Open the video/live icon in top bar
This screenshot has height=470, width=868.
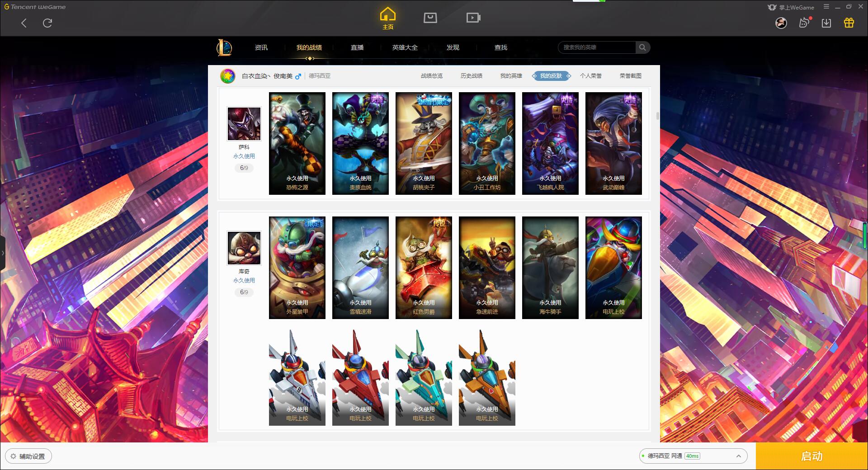[473, 18]
